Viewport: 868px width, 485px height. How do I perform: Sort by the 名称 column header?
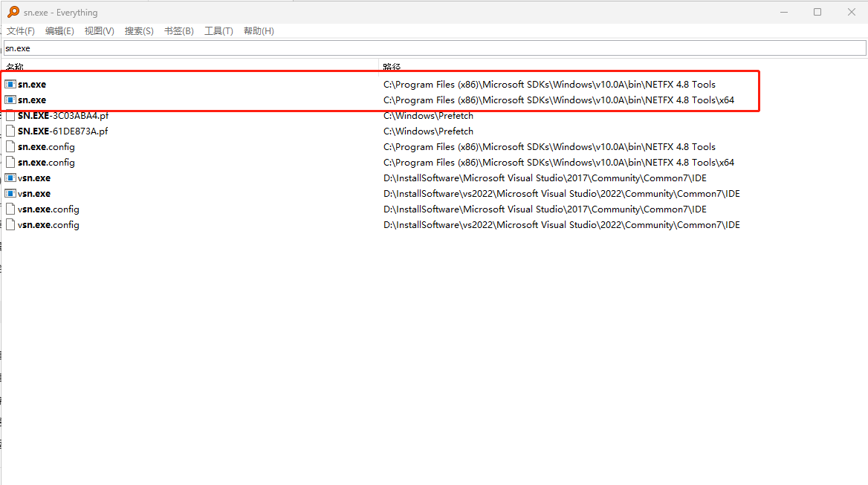(x=190, y=66)
